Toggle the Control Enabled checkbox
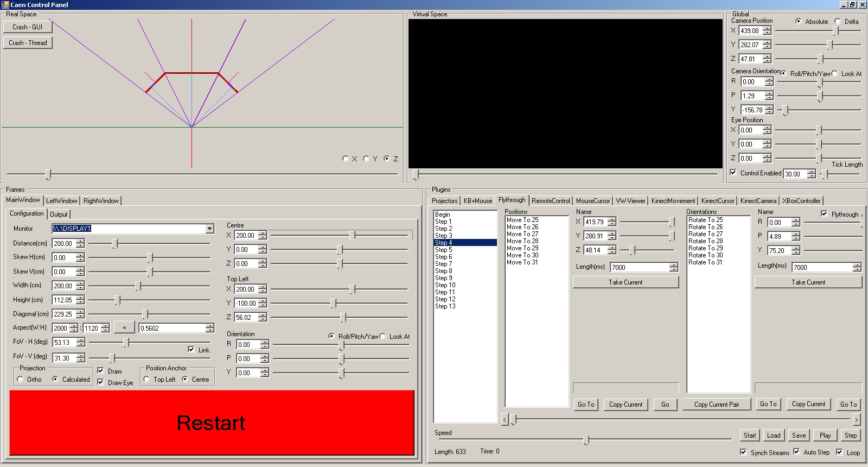This screenshot has height=467, width=868. (x=733, y=173)
